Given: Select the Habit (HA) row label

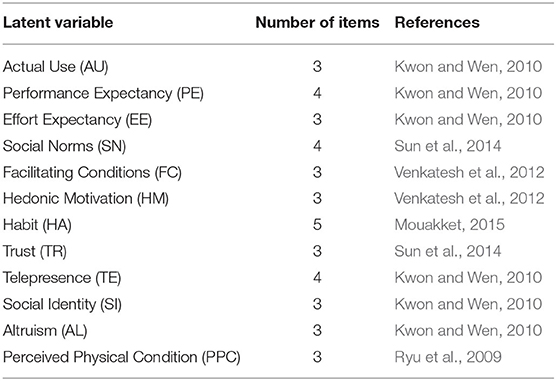Looking at the screenshot, I should (37, 225).
